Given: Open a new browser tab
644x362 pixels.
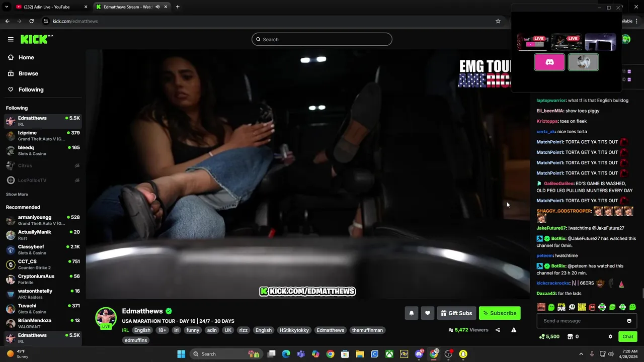Looking at the screenshot, I should [x=178, y=7].
